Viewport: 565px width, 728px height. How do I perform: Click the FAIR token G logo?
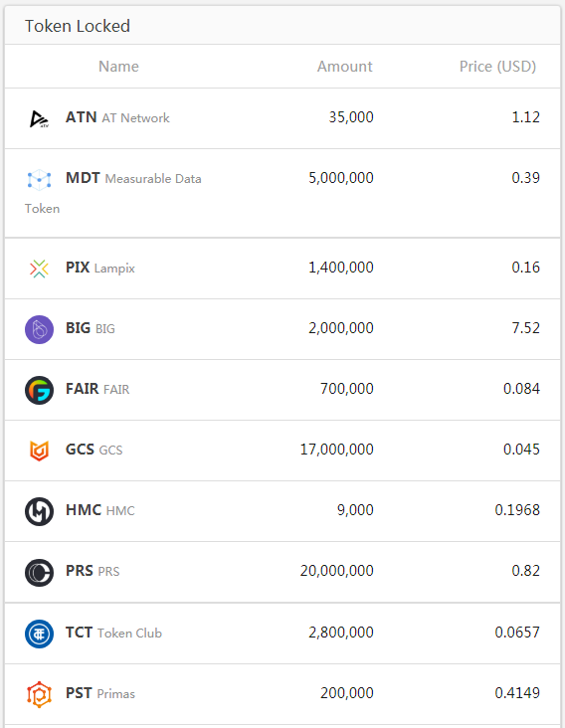pyautogui.click(x=39, y=391)
